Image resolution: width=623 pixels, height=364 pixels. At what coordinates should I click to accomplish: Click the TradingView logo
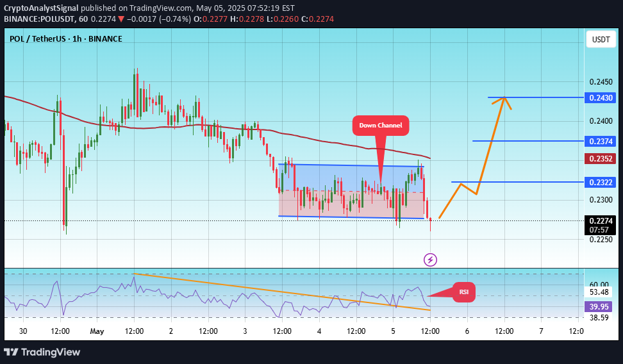tap(42, 352)
